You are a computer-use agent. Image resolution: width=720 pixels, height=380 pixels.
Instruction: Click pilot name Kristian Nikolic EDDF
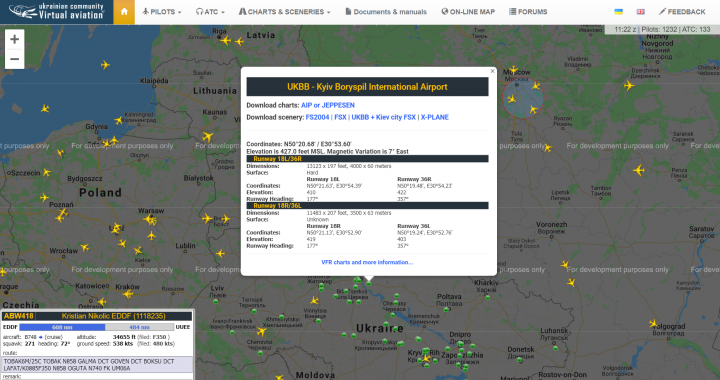point(113,316)
